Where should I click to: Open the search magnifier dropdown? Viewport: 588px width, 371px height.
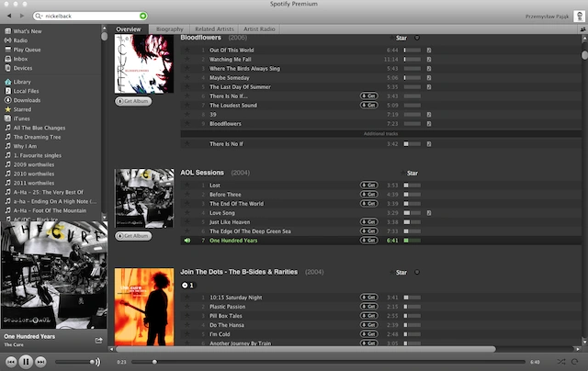click(x=39, y=16)
